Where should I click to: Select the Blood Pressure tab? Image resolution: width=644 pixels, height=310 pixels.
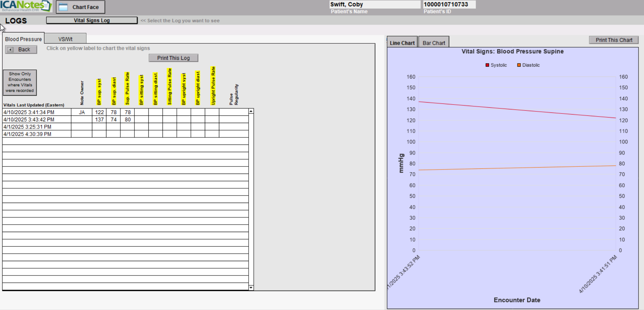[23, 39]
